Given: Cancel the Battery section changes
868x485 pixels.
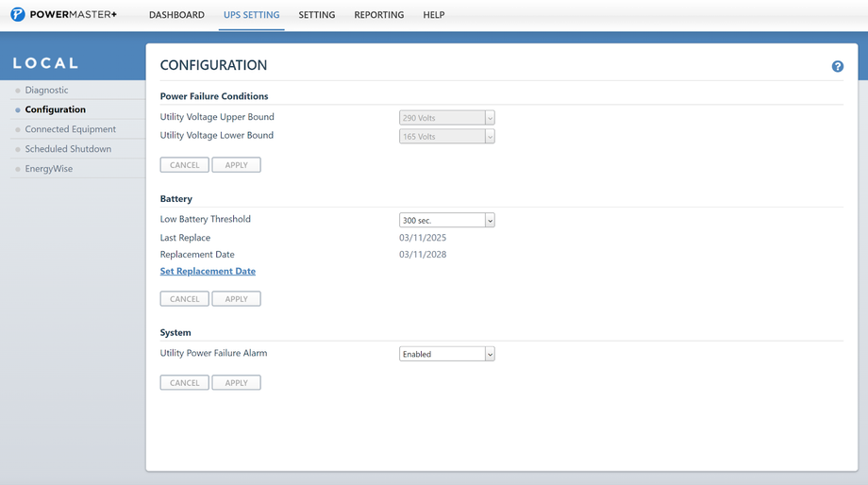Looking at the screenshot, I should pos(184,299).
